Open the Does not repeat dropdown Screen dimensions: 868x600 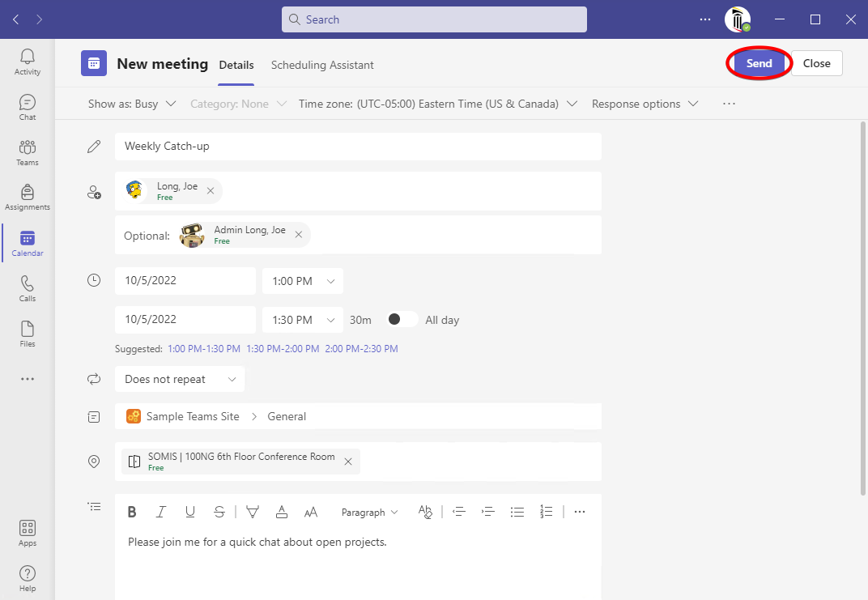179,379
